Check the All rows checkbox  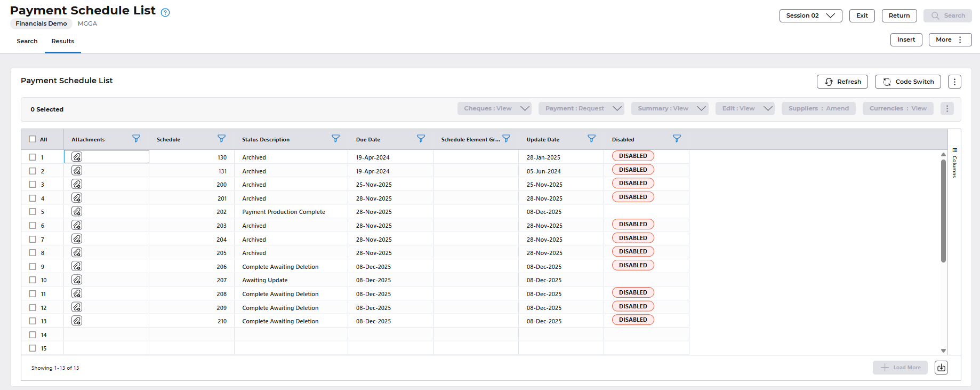point(33,139)
